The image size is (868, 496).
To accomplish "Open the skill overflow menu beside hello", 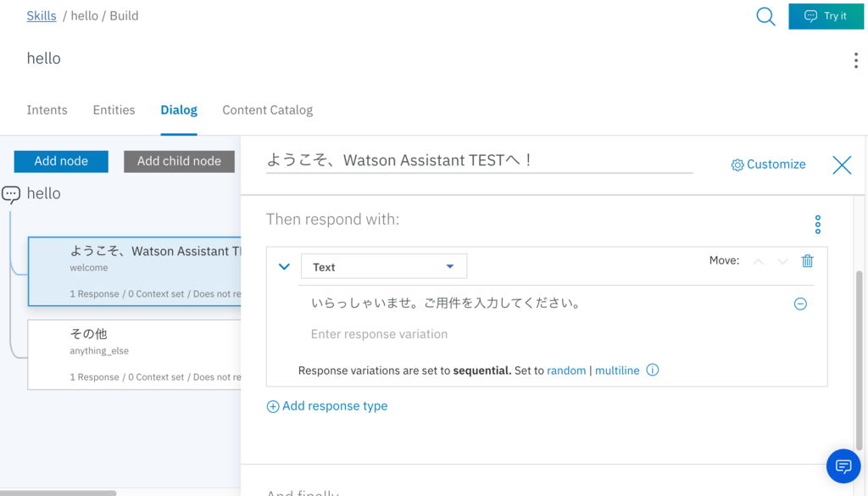I will 856,60.
